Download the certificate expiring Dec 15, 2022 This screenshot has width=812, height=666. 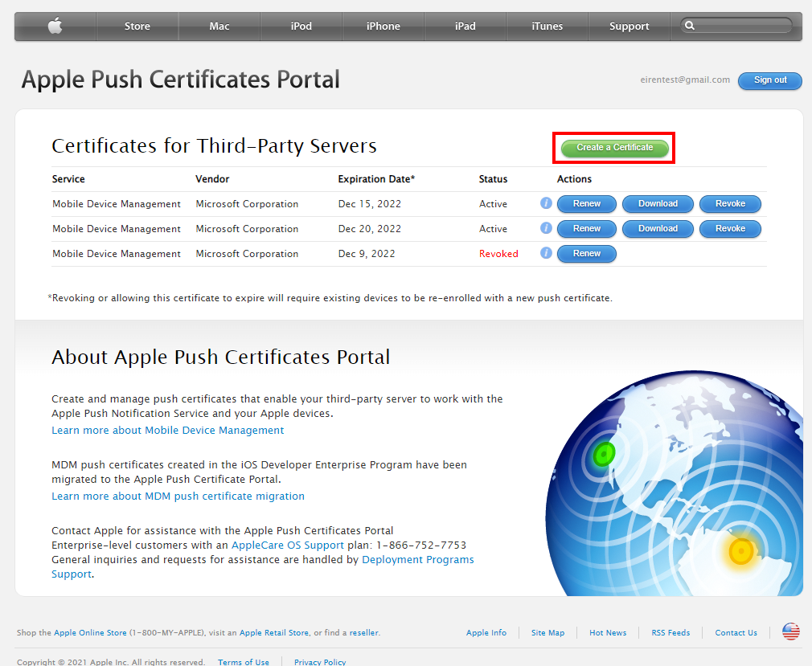(x=658, y=204)
